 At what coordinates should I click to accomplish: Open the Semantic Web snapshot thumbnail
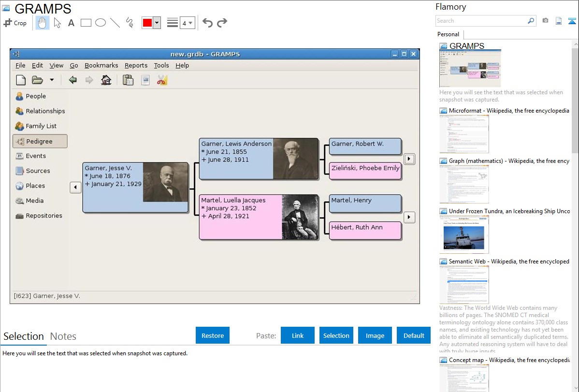coord(464,284)
